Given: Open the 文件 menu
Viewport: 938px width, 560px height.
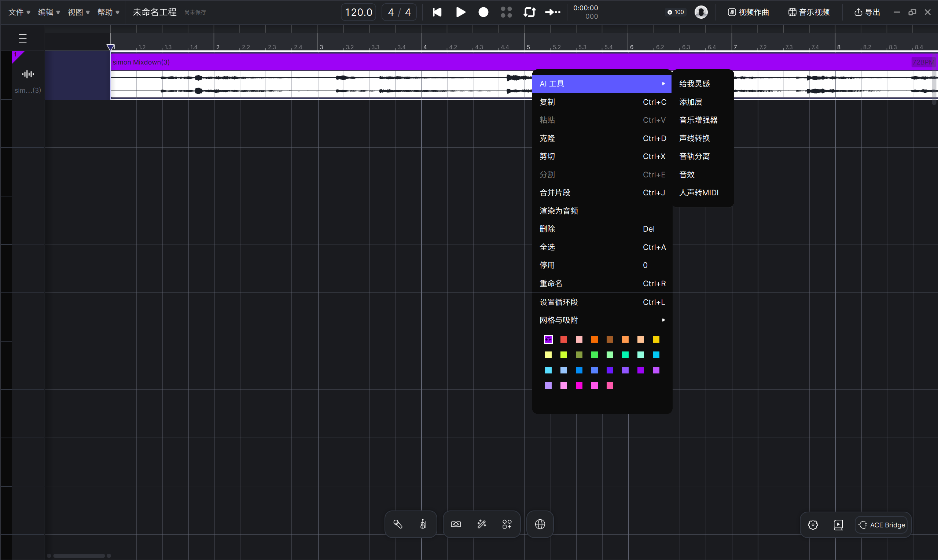Looking at the screenshot, I should click(19, 12).
